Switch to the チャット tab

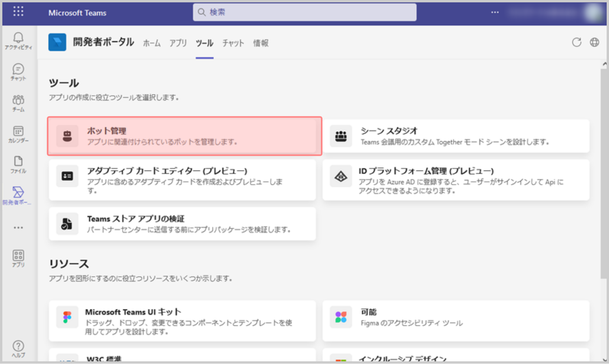click(233, 43)
